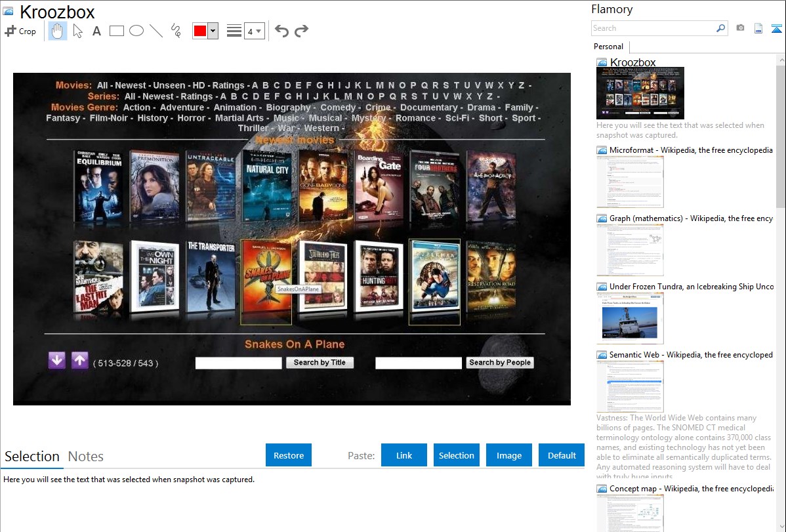The height and width of the screenshot is (532, 786).
Task: Click the Paste Image button
Action: pyautogui.click(x=508, y=455)
